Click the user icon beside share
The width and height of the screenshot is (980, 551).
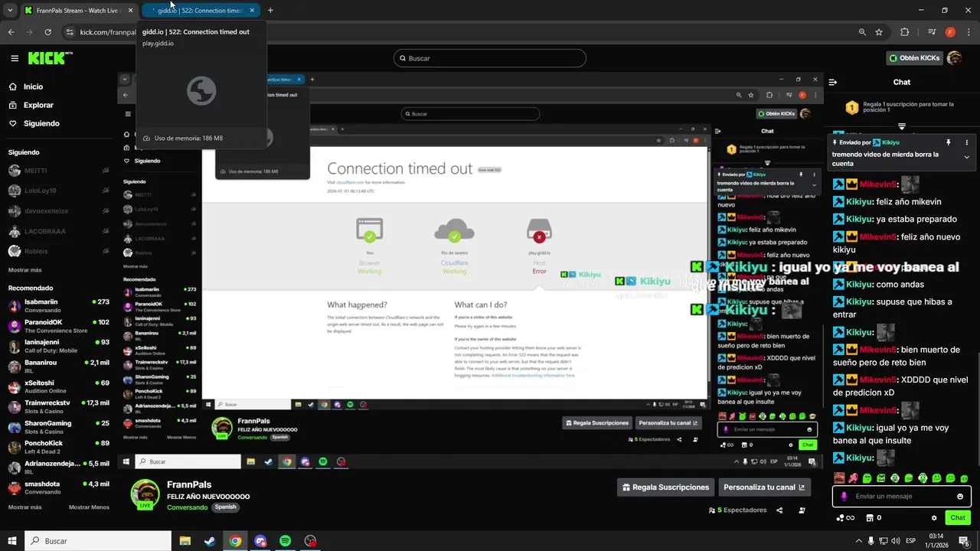802,510
